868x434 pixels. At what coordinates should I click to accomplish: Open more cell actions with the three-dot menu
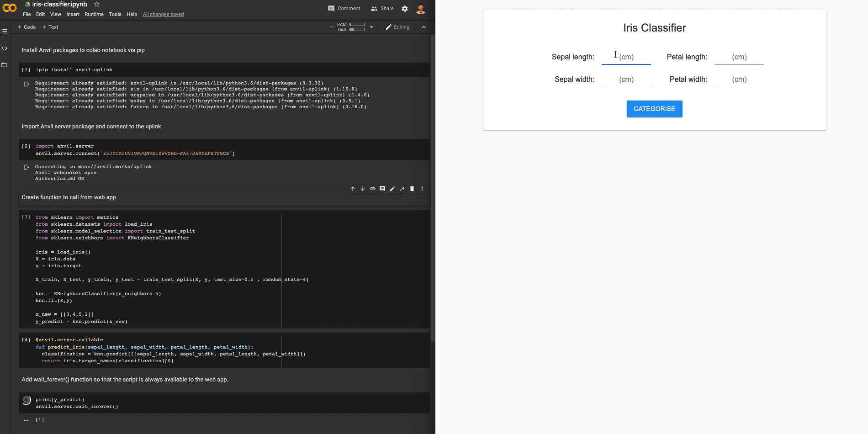click(422, 188)
